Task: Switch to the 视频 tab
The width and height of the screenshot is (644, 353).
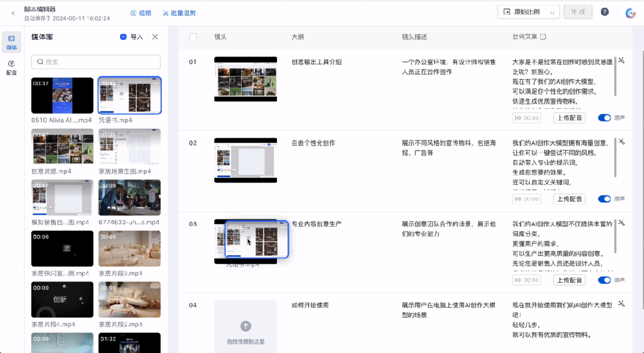Action: pyautogui.click(x=141, y=13)
